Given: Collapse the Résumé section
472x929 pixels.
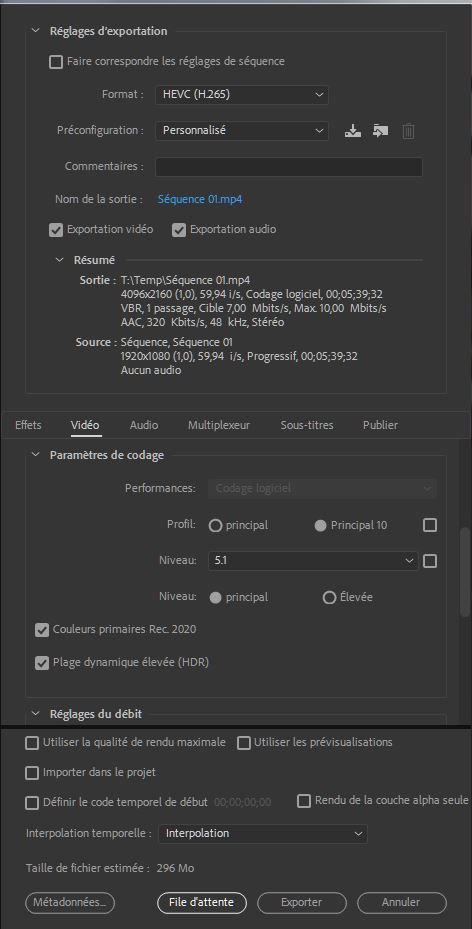Looking at the screenshot, I should [x=59, y=260].
